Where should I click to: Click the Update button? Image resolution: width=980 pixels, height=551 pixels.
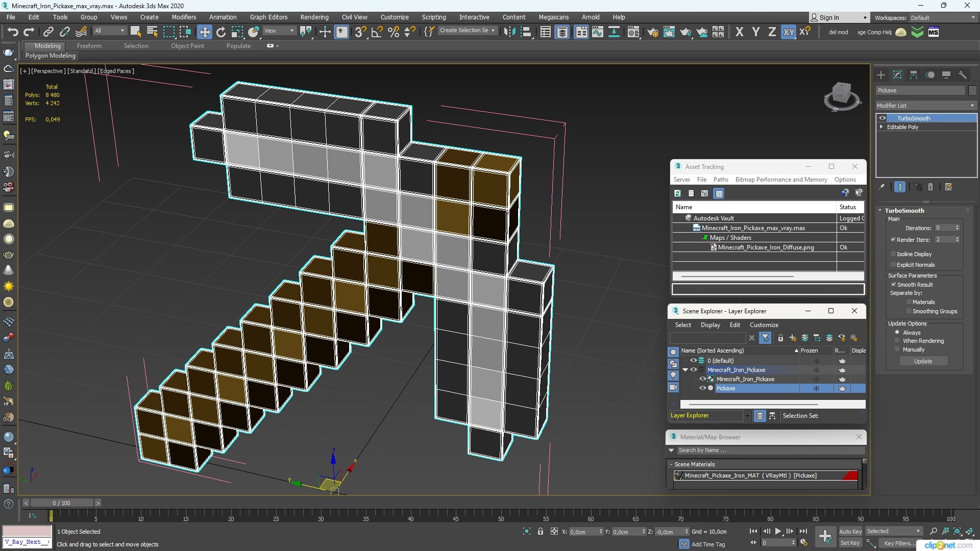point(923,361)
